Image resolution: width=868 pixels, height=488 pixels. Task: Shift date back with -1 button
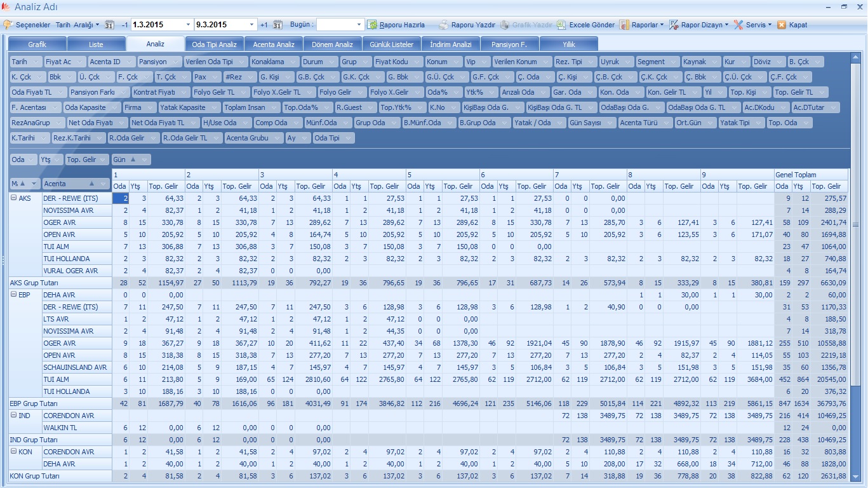[x=124, y=25]
